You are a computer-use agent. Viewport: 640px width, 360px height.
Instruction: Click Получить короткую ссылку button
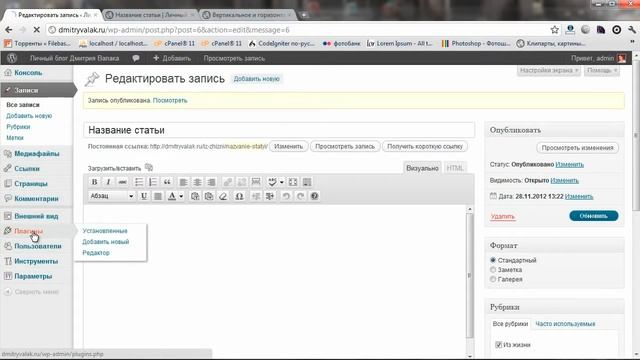(x=424, y=146)
